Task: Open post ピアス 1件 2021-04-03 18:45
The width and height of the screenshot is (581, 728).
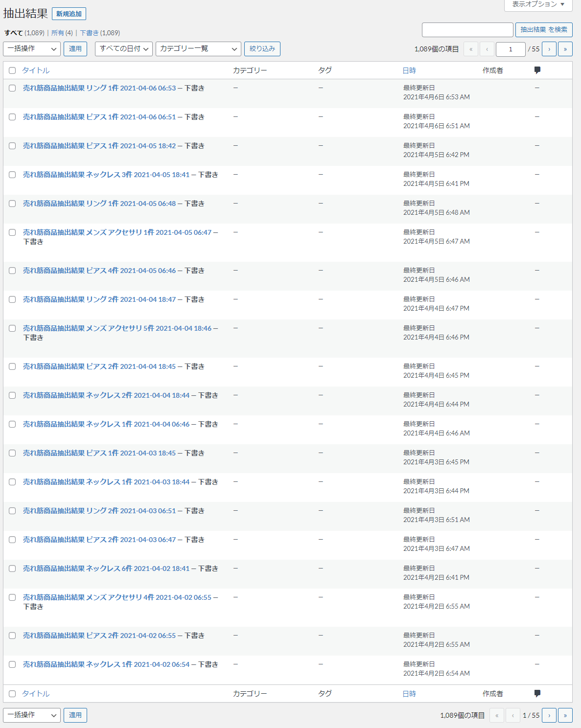Action: coord(99,453)
